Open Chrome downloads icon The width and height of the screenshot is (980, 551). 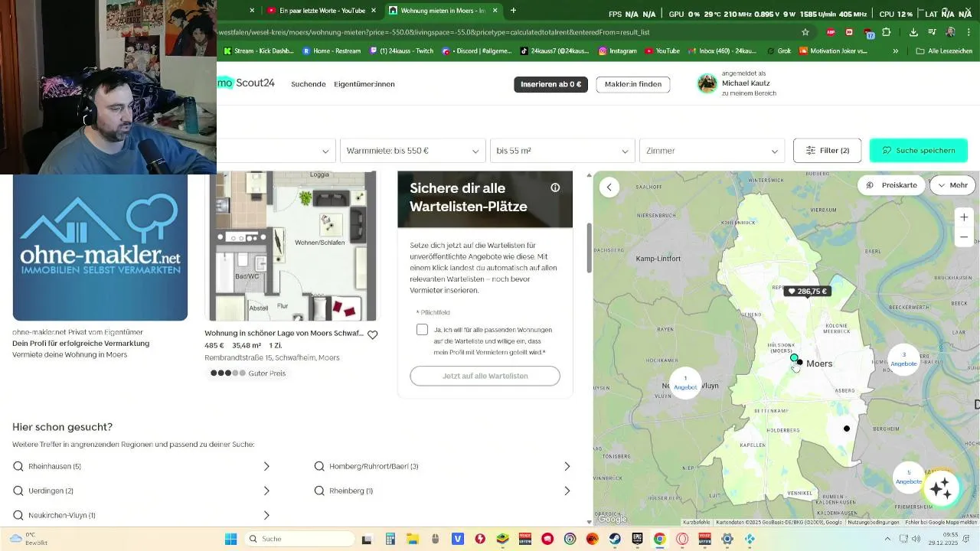tap(913, 32)
